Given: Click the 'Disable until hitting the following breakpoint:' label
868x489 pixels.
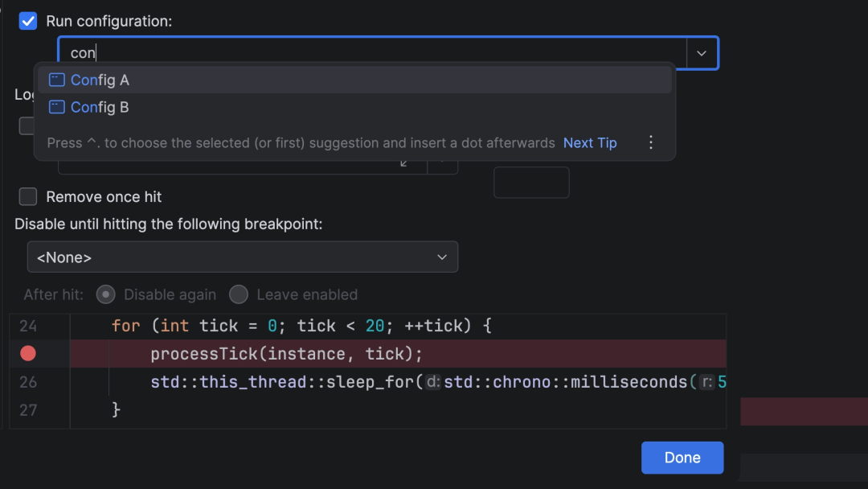Looking at the screenshot, I should pos(168,224).
